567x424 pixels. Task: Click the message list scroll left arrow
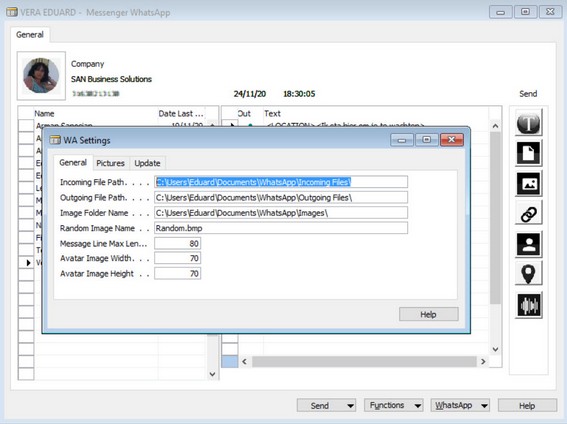tap(244, 361)
